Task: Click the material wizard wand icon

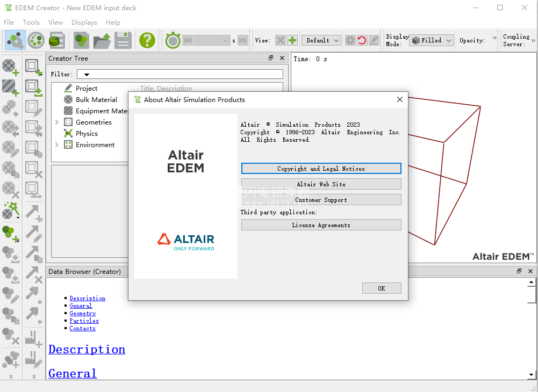Action: 11,210
